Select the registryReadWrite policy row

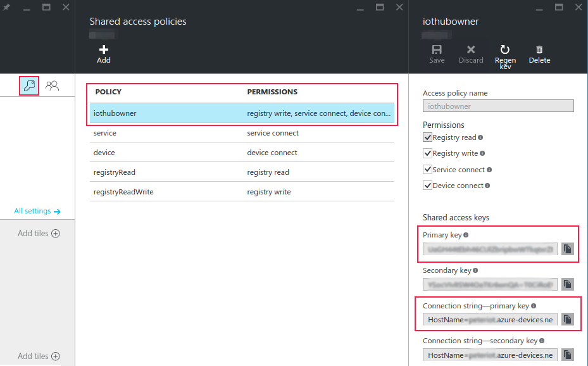pos(242,192)
